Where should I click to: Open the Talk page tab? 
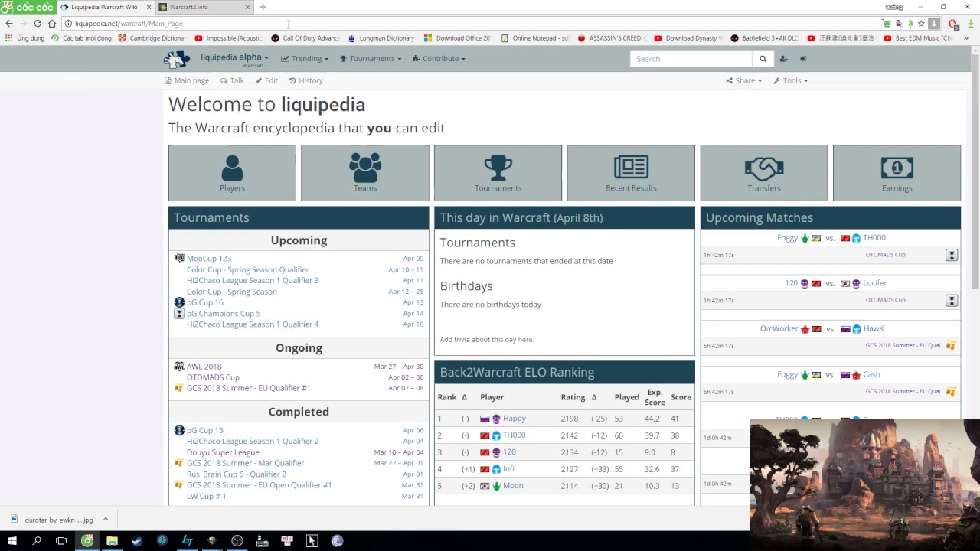(232, 80)
